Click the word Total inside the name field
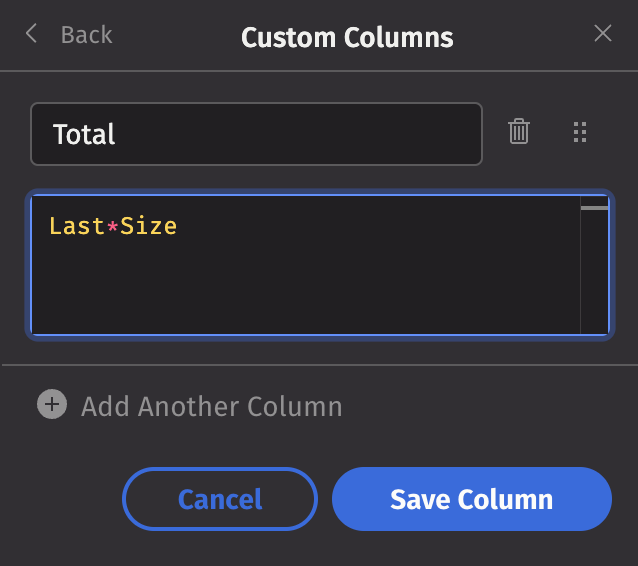This screenshot has width=638, height=566. [84, 134]
